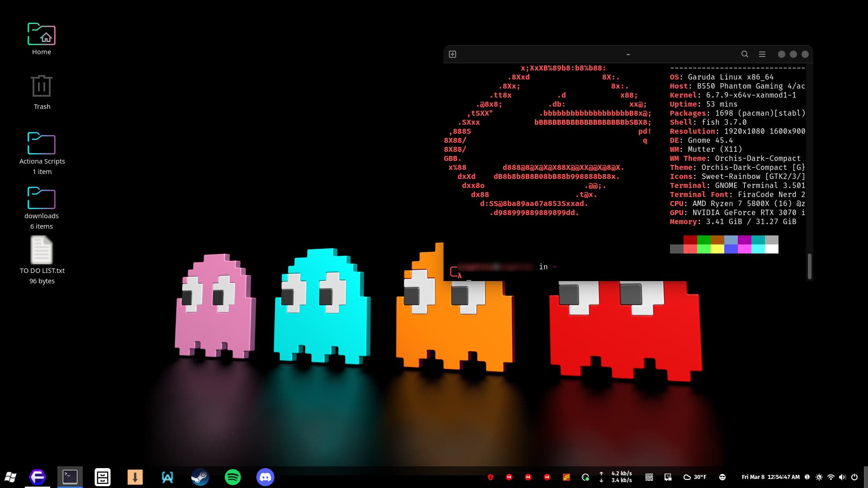Click the bright yellow neofetch color block
The height and width of the screenshot is (488, 868).
(x=717, y=249)
